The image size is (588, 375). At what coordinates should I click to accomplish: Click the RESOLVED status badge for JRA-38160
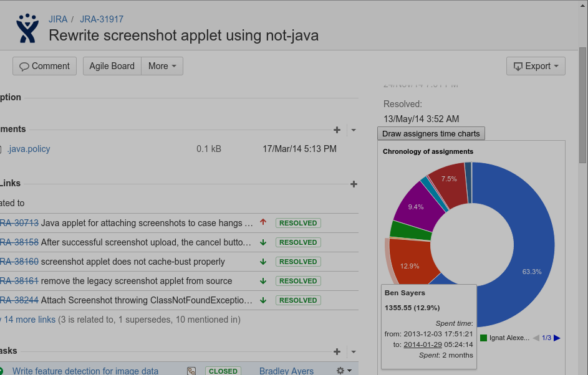tap(298, 262)
